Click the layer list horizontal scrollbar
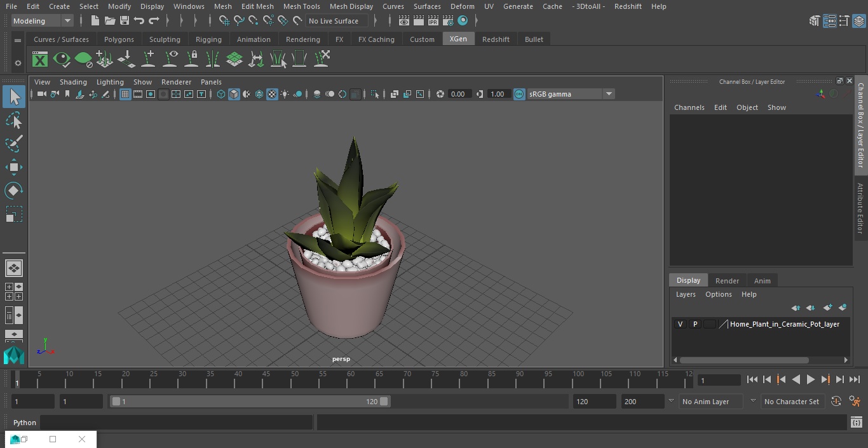The width and height of the screenshot is (868, 448). point(744,360)
